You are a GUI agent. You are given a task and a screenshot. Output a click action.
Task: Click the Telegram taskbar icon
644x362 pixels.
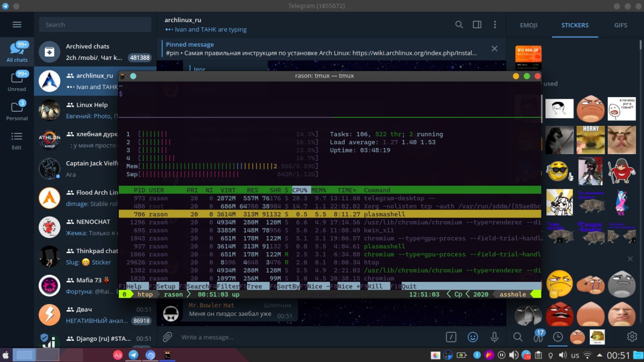pos(134,355)
